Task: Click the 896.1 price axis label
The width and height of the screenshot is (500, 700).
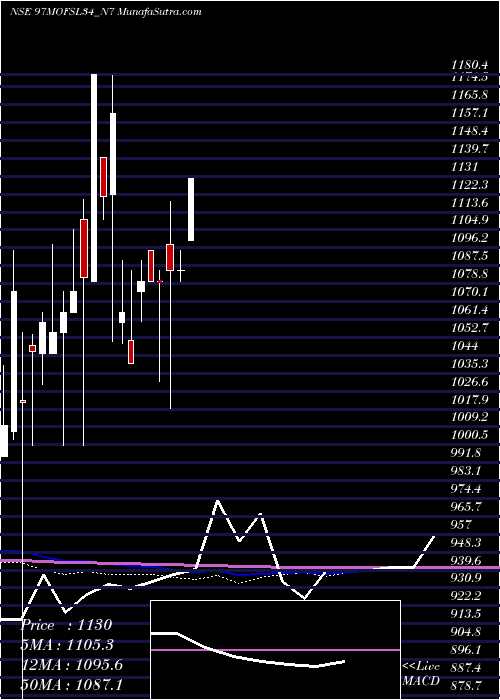Action: (467, 650)
